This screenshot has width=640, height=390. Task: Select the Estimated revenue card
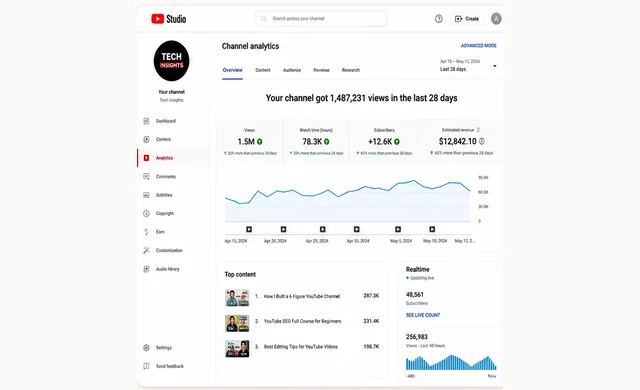[460, 142]
